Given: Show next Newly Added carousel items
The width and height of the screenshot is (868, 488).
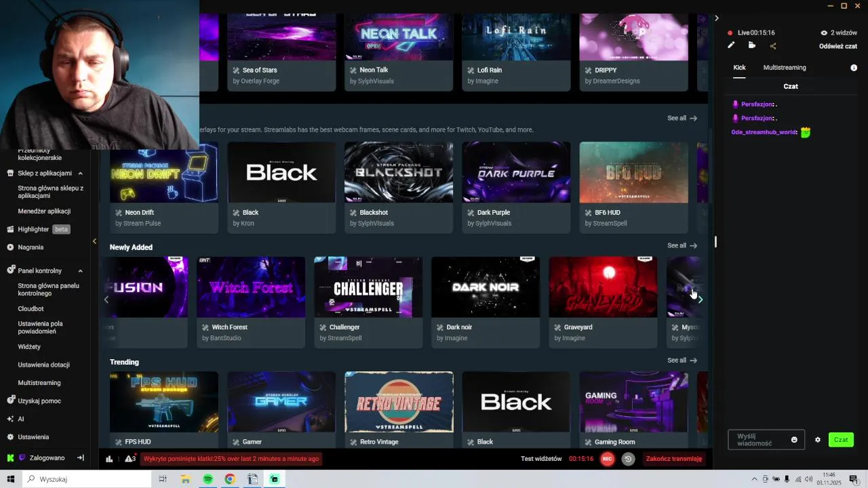Looking at the screenshot, I should 701,300.
